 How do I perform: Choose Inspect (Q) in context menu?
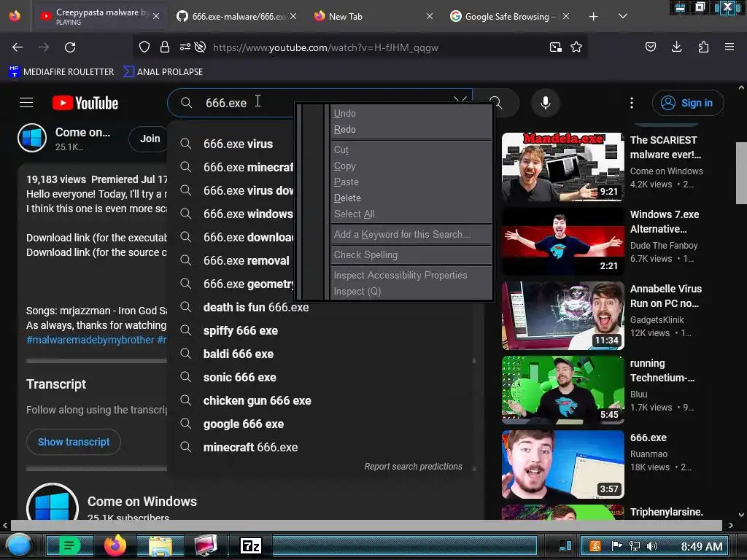tap(411, 291)
